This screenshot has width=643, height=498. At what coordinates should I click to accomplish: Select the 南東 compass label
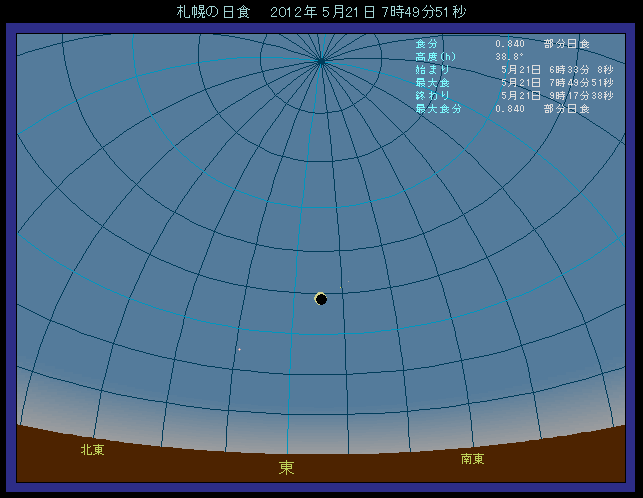tap(473, 459)
